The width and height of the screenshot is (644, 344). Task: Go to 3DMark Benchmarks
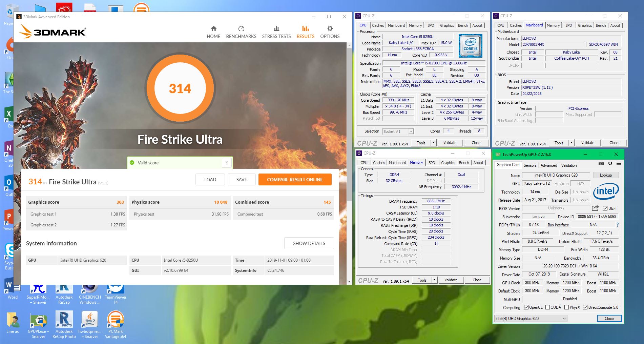pyautogui.click(x=241, y=32)
